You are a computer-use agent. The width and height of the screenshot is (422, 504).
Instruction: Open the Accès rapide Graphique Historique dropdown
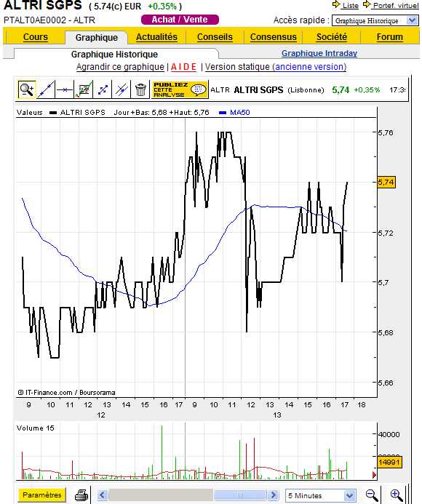(x=375, y=20)
